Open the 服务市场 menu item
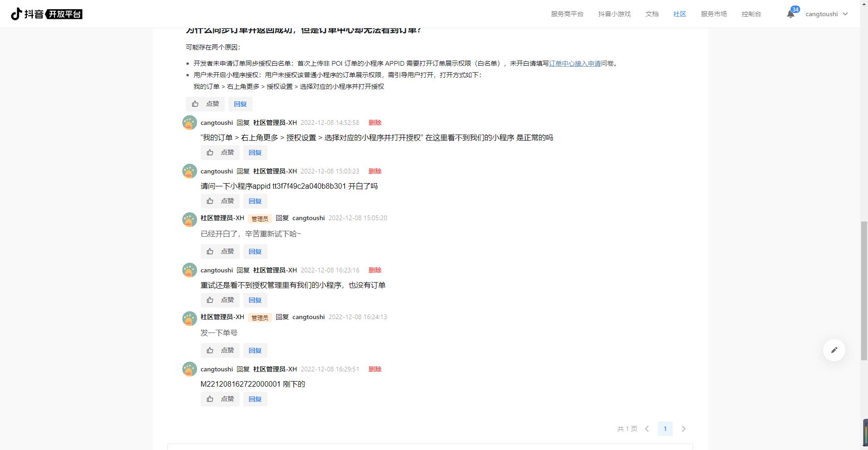Image resolution: width=868 pixels, height=450 pixels. (714, 14)
